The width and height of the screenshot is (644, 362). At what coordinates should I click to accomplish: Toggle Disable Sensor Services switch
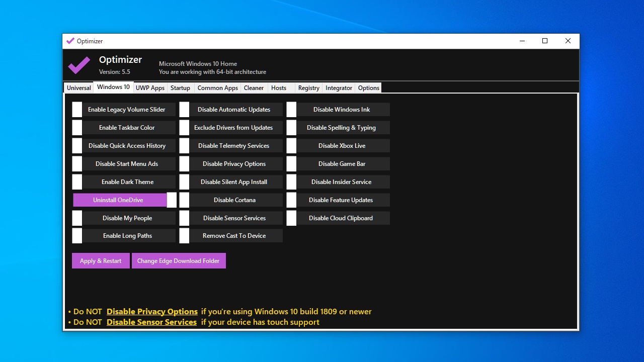click(x=231, y=218)
